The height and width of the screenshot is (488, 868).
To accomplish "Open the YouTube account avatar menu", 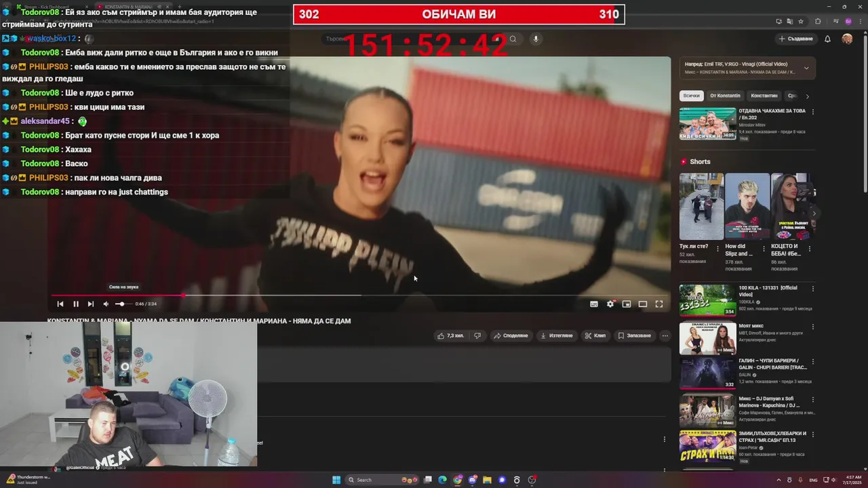I will pyautogui.click(x=847, y=39).
